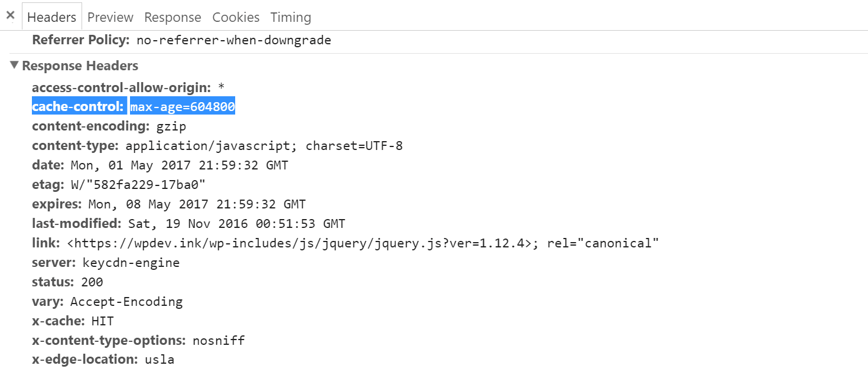Click the Response Headers disclosure triangle
The width and height of the screenshot is (868, 372).
pos(14,66)
